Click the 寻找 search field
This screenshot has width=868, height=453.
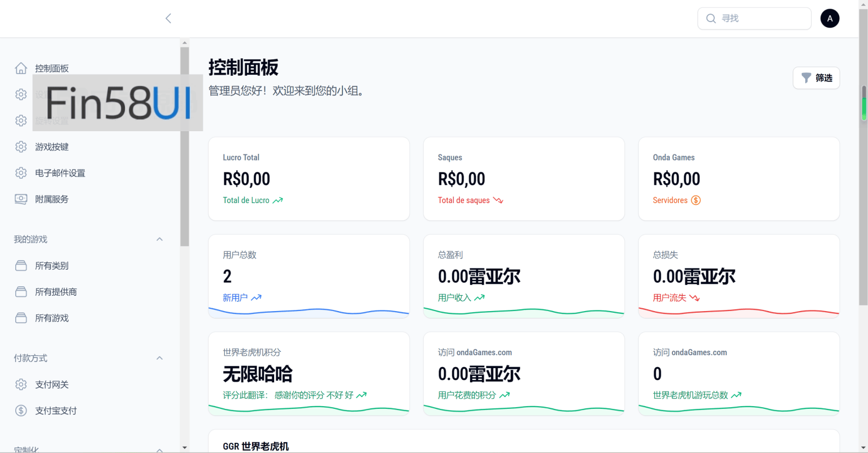tap(760, 19)
